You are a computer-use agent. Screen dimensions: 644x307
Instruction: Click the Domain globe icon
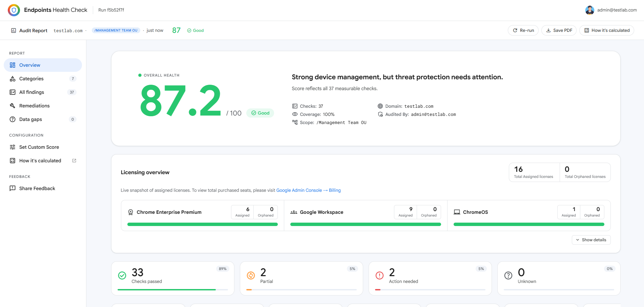(x=380, y=106)
